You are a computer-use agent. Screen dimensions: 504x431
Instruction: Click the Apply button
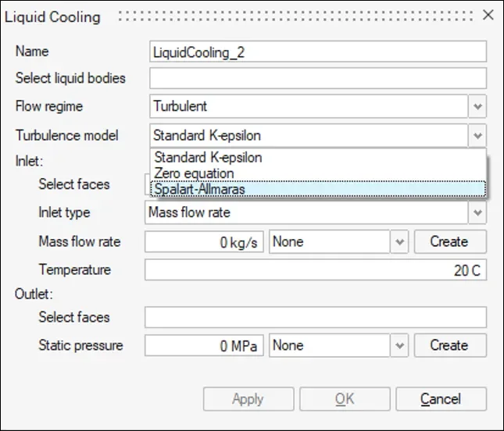(x=248, y=399)
